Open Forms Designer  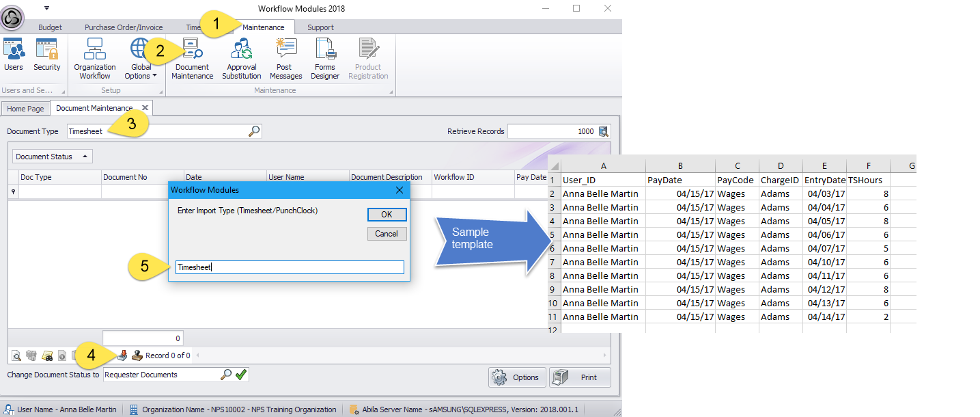point(325,59)
